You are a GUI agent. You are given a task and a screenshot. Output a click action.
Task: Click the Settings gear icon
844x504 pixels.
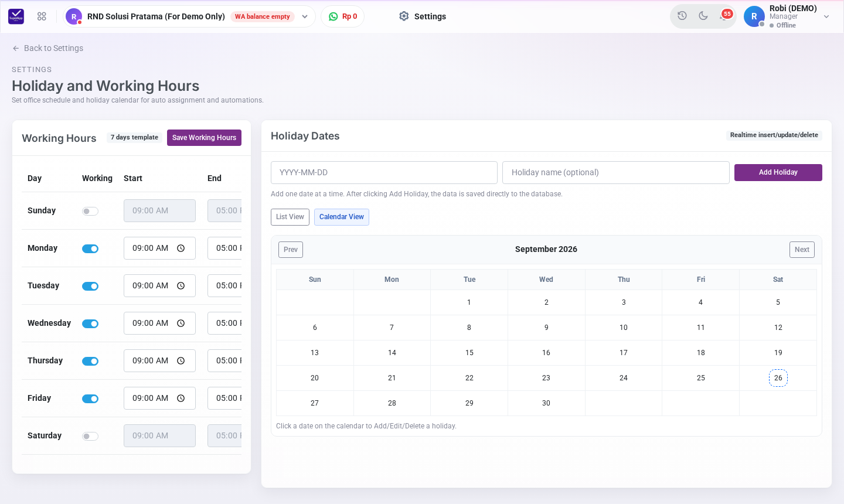tap(404, 16)
